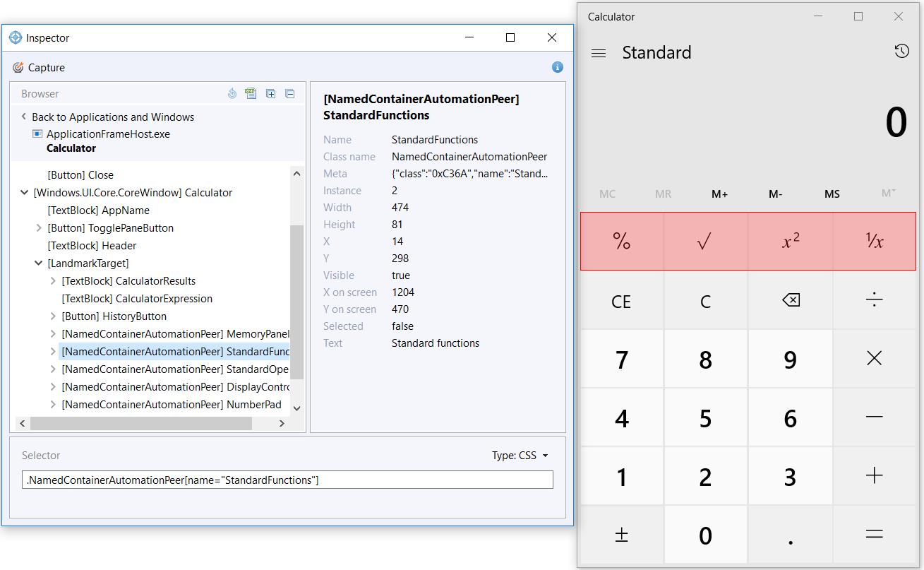924x570 pixels.
Task: Click the M+ memory add button
Action: click(x=720, y=194)
